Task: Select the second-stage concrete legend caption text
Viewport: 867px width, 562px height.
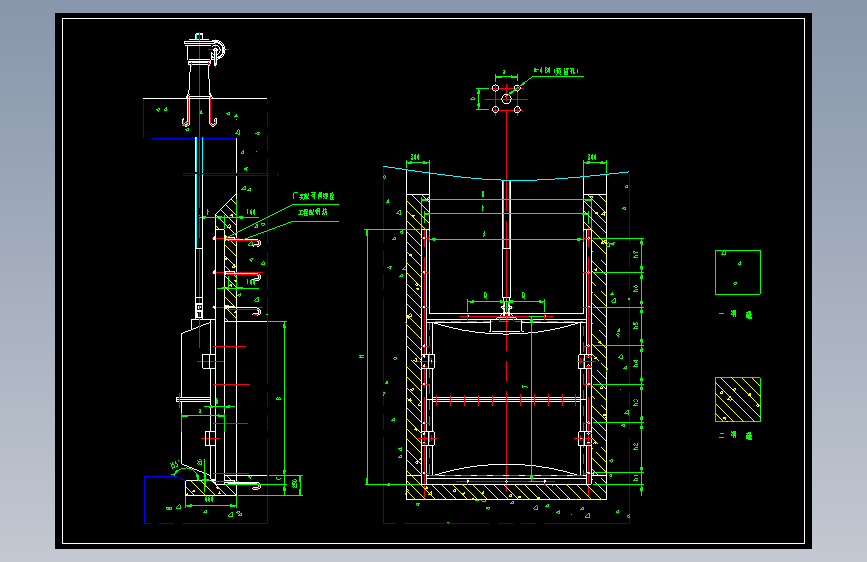Action: tap(736, 435)
